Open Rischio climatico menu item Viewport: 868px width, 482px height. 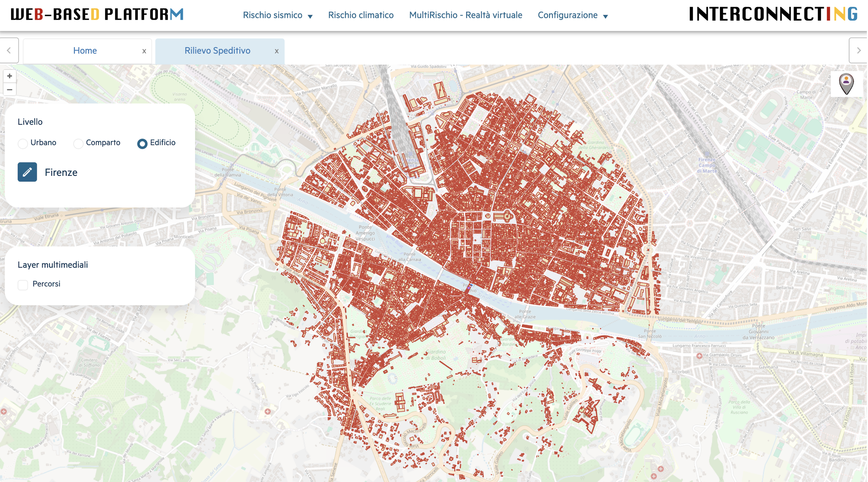(x=361, y=15)
